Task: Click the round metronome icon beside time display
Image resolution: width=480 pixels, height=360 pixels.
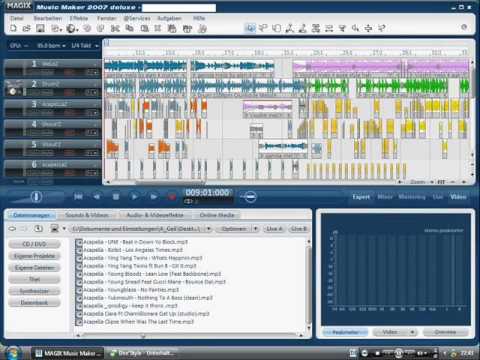Action: [x=249, y=197]
